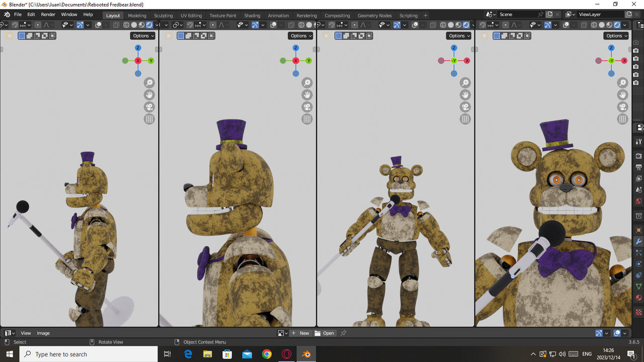The height and width of the screenshot is (362, 644).
Task: Toggle X-ray in first viewport header
Action: tap(116, 25)
